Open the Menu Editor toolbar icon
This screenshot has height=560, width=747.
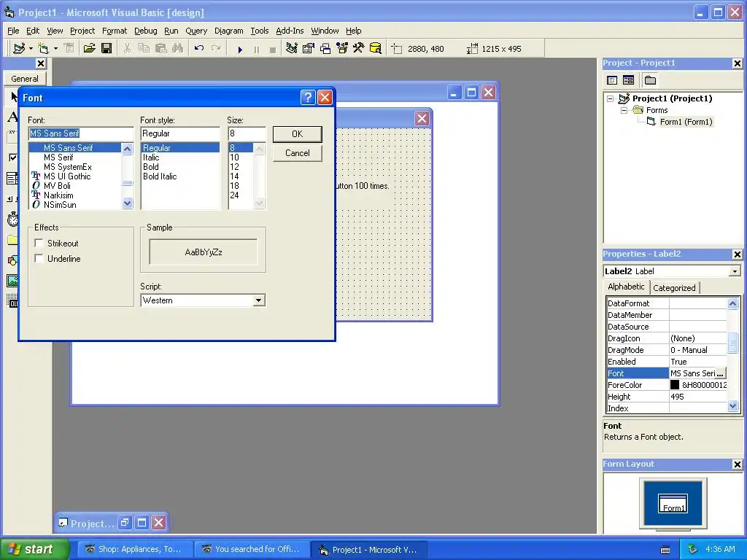pyautogui.click(x=69, y=49)
